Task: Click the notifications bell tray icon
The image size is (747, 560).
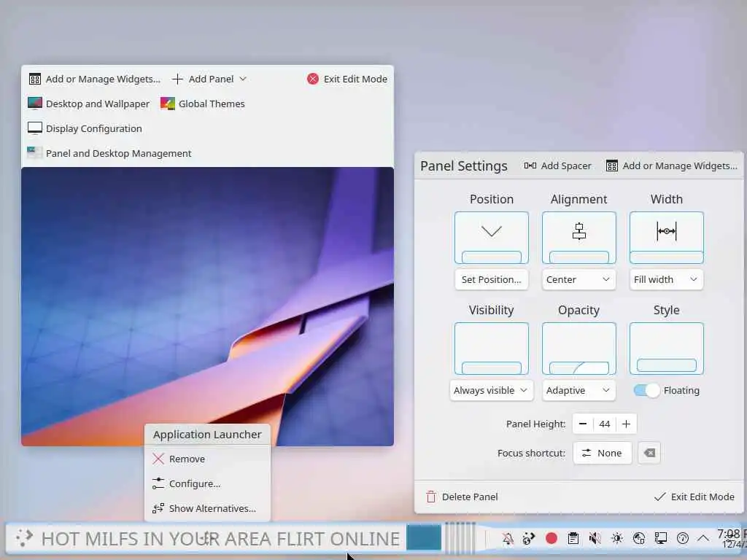Action: 508,539
